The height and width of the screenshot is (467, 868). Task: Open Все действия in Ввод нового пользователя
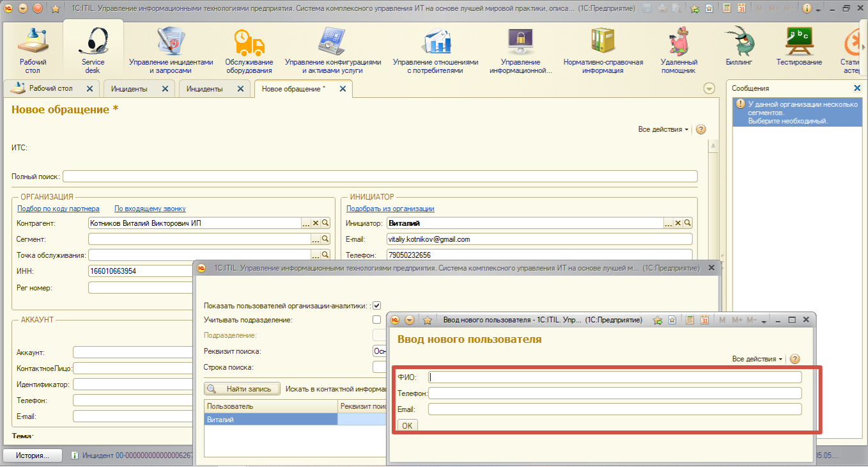pyautogui.click(x=757, y=359)
